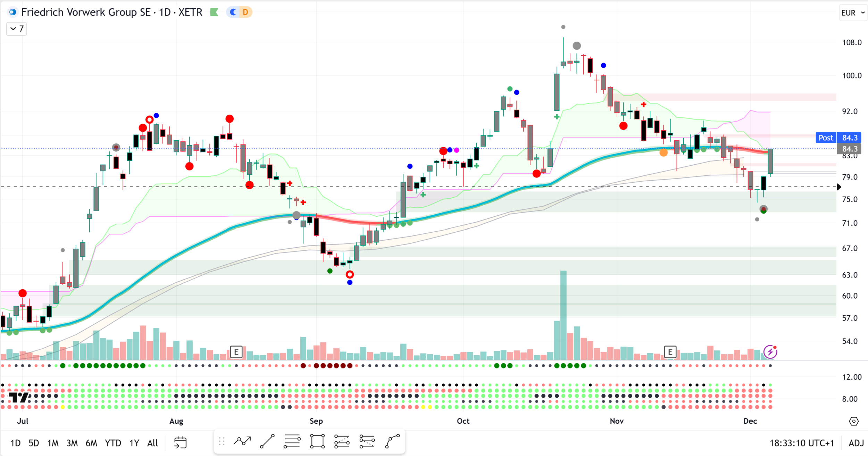Screen dimensions: 868x456
Task: Select the Long Position tool
Action: pyautogui.click(x=342, y=441)
